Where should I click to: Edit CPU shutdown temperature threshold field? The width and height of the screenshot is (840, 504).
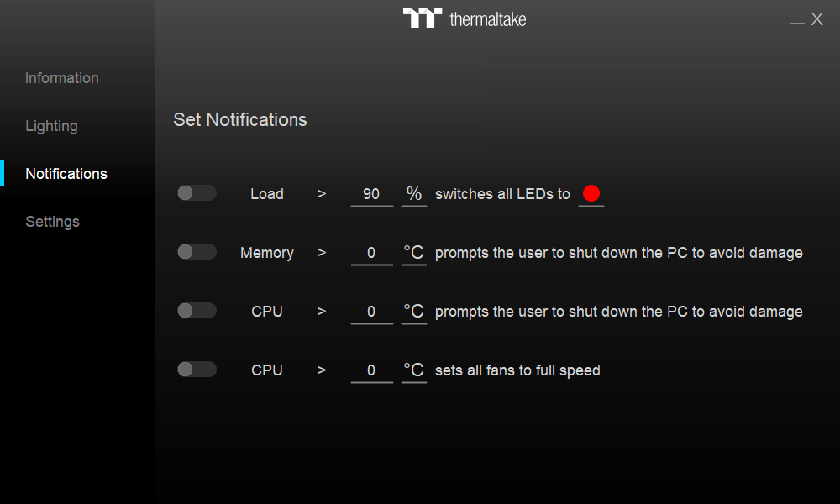(x=371, y=312)
